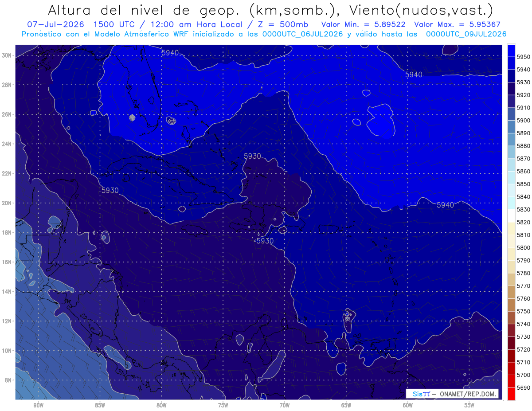The image size is (532, 411).
Task: Click the 28N latitude axis label
Action: point(7,85)
